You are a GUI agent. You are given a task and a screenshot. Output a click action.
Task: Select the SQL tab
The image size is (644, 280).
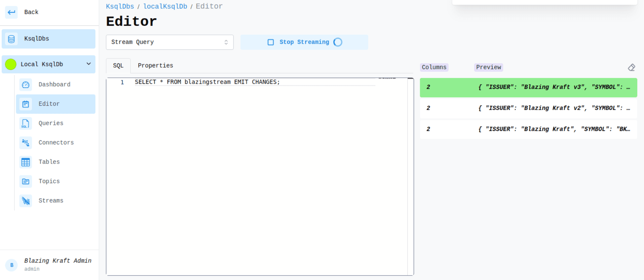tap(118, 66)
